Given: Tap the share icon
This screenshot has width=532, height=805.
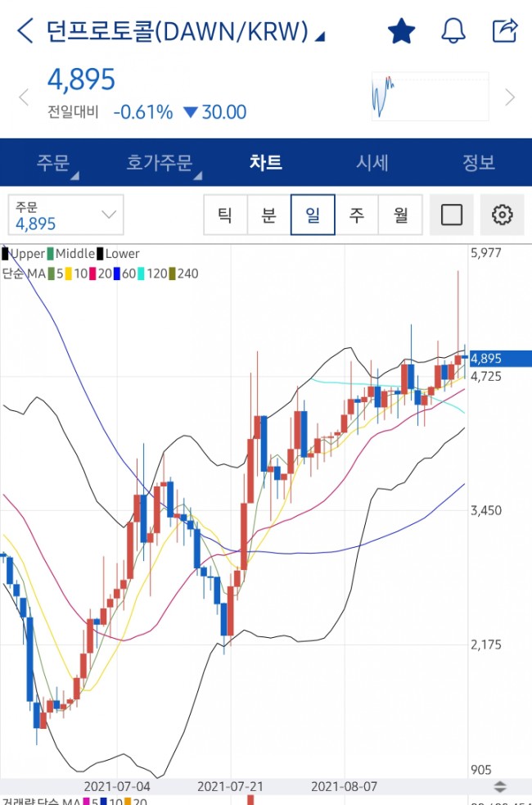Looking at the screenshot, I should click(504, 31).
